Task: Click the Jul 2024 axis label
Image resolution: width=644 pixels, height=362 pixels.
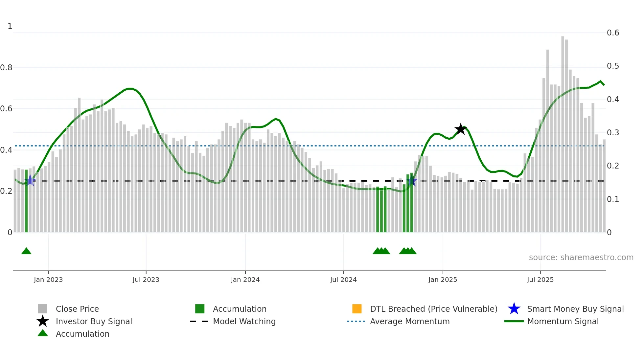Action: [x=343, y=280]
